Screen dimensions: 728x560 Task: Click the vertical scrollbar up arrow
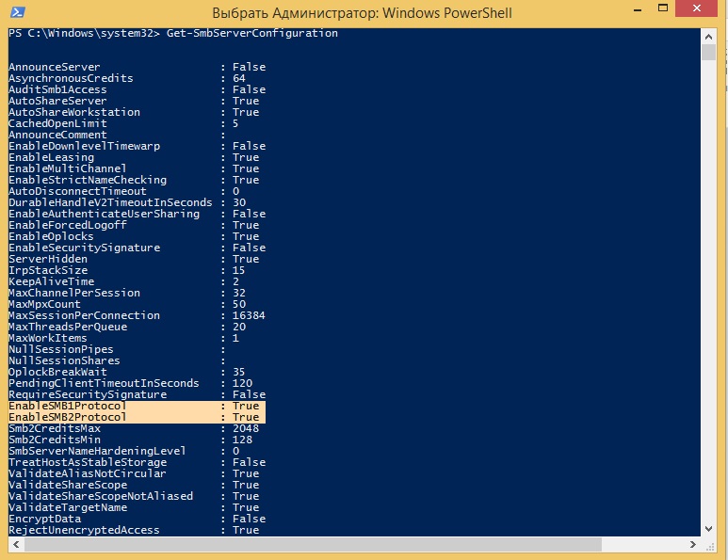pos(708,37)
